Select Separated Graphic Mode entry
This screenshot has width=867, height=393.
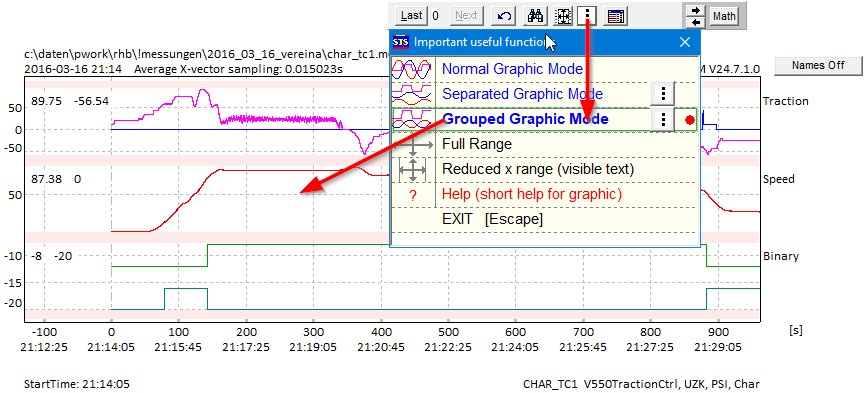pos(523,94)
